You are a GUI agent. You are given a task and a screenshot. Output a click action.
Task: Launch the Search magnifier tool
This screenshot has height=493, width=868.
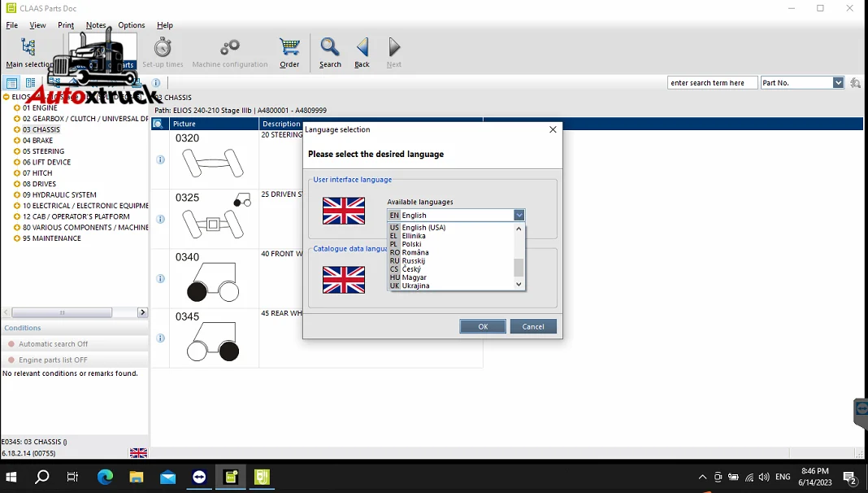coord(330,53)
